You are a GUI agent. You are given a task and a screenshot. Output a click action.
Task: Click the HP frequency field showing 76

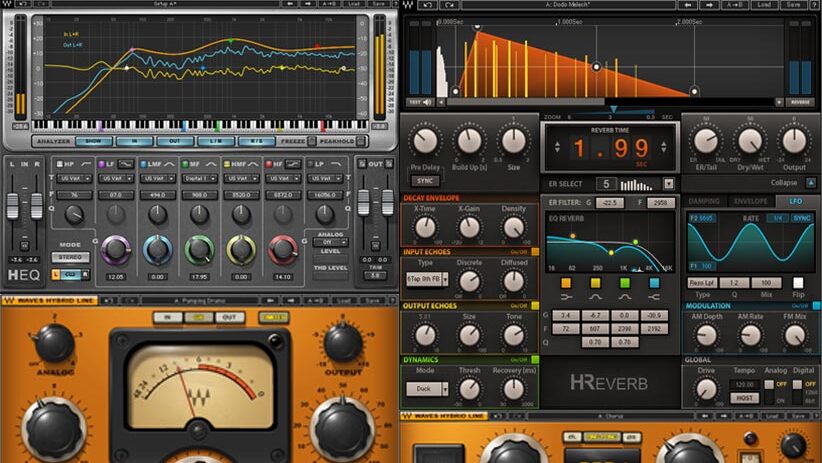point(74,195)
